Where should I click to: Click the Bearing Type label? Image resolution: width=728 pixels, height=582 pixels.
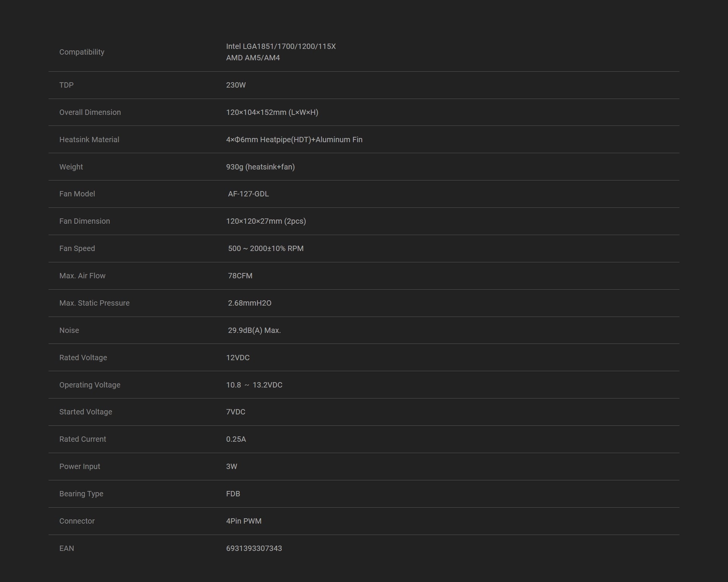81,494
